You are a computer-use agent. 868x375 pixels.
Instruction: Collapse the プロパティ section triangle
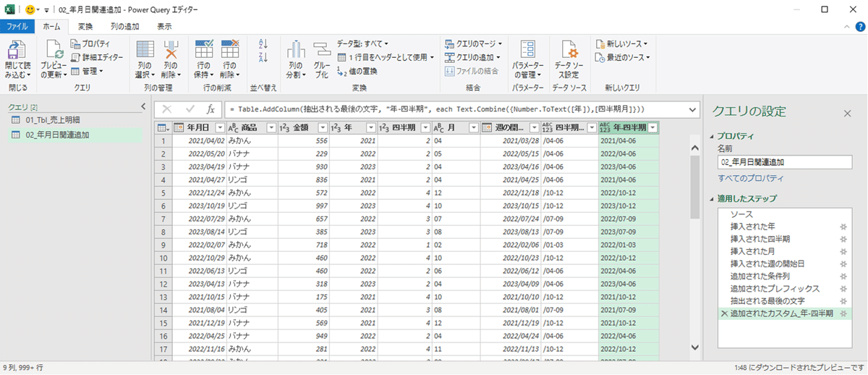coord(711,136)
